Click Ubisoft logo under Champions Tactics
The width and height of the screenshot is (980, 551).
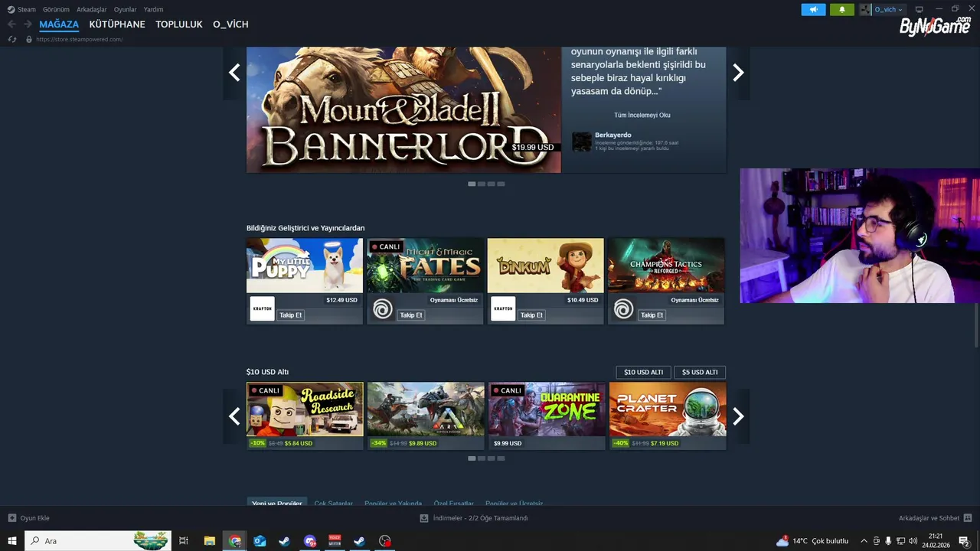point(623,309)
